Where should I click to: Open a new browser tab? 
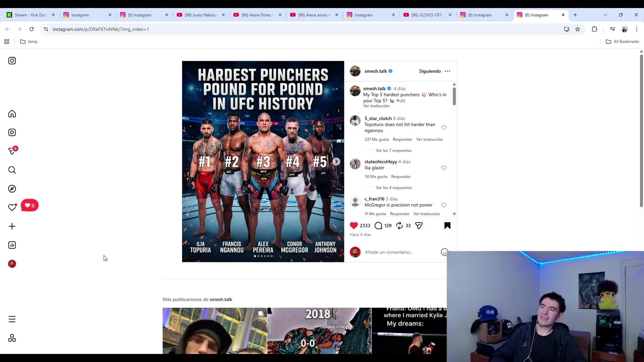click(575, 15)
